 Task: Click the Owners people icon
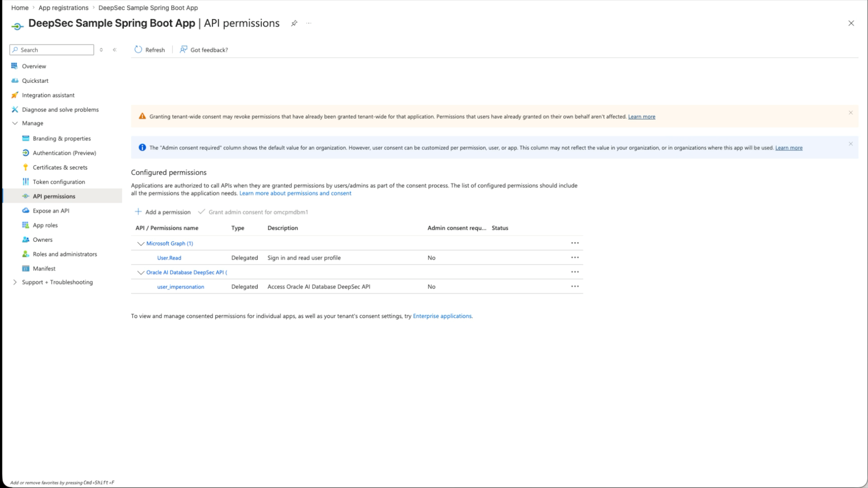point(25,239)
